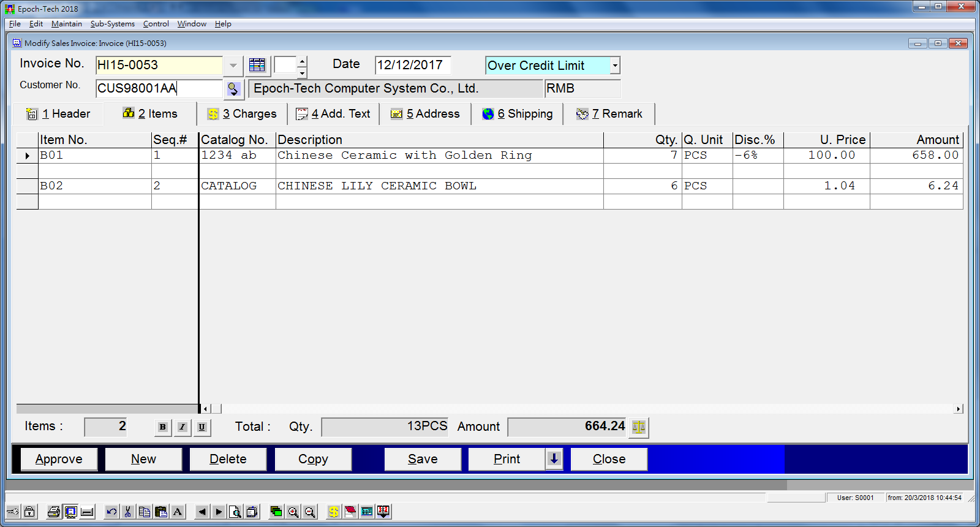Click the font 'A' icon
The height and width of the screenshot is (527, 980).
point(178,512)
